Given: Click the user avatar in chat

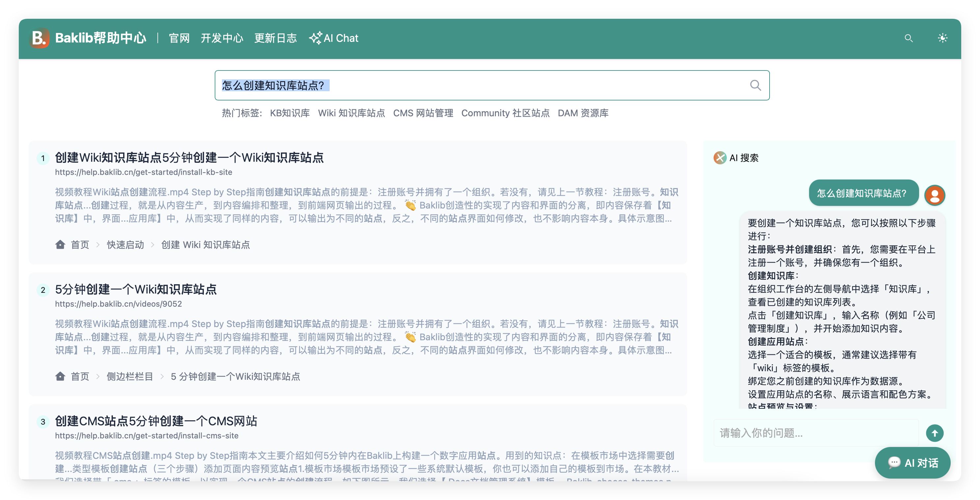Looking at the screenshot, I should 935,195.
